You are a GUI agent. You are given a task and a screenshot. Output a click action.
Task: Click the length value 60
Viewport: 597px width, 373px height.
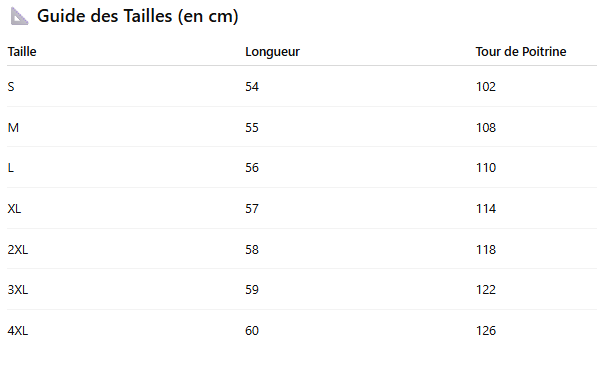coord(252,331)
